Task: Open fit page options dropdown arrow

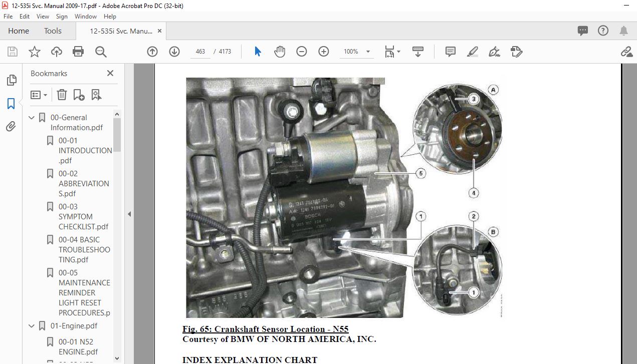Action: click(399, 52)
